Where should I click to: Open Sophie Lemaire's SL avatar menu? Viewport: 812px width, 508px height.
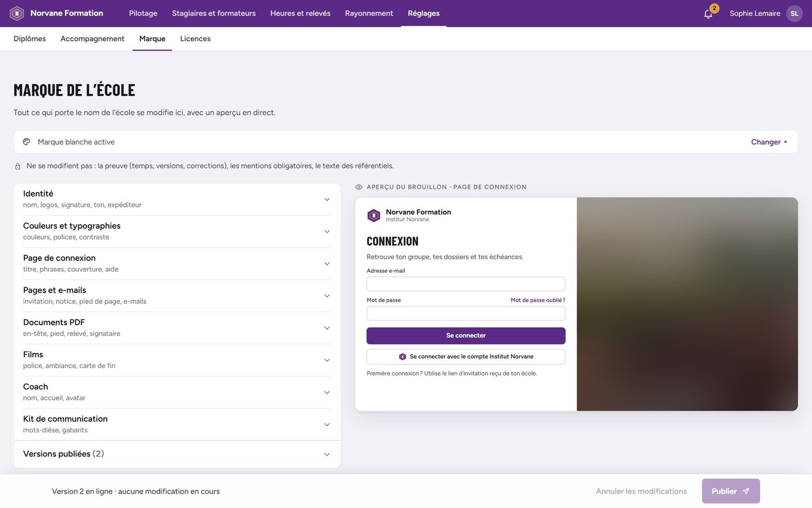(x=794, y=14)
